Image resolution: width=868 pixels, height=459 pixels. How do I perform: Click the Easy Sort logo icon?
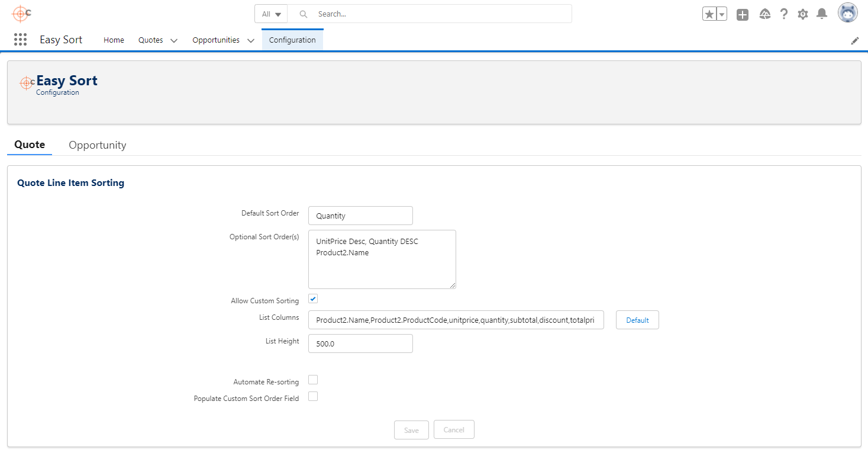tap(26, 83)
